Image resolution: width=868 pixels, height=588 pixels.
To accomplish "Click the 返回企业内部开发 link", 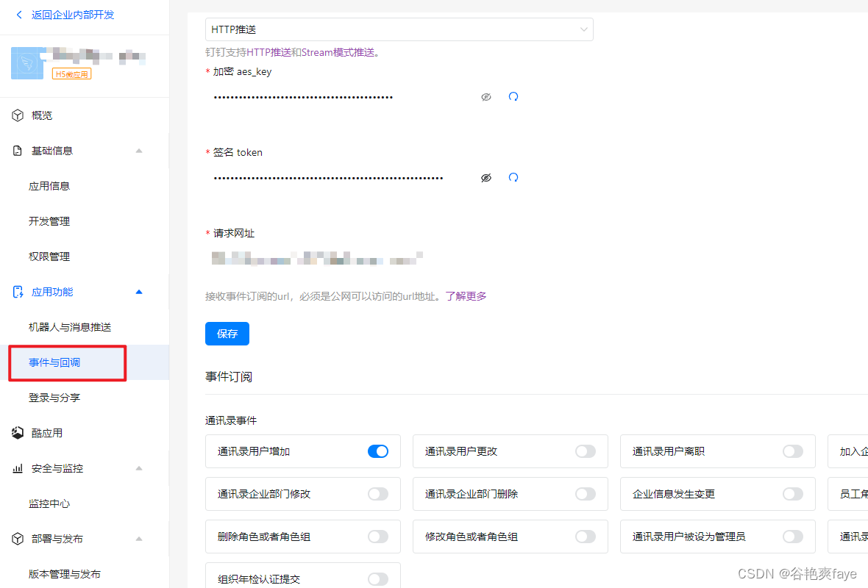I will click(73, 15).
